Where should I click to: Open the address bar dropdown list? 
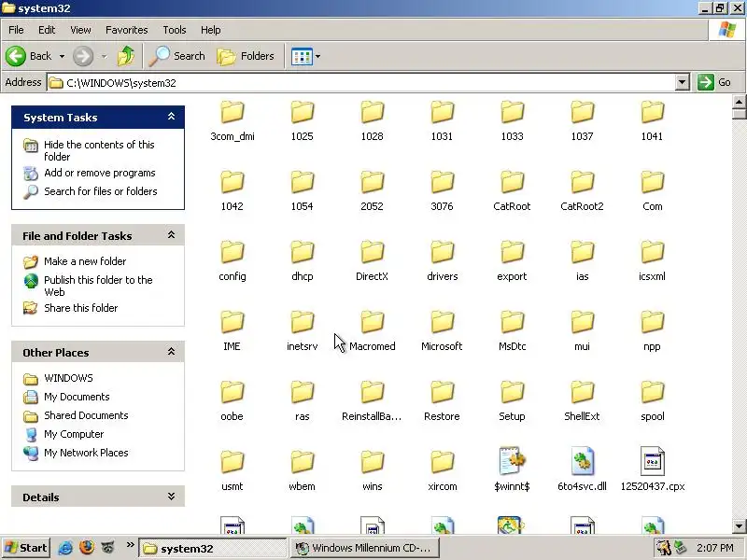tap(682, 82)
